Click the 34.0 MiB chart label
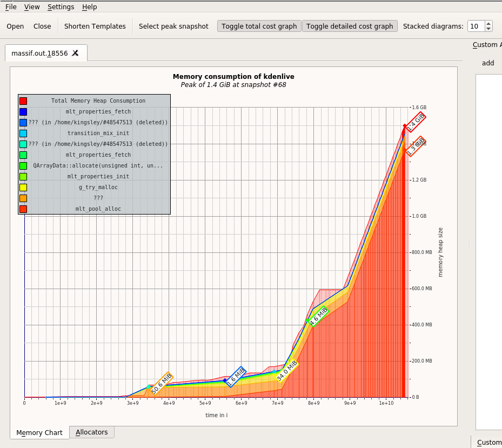 (287, 371)
